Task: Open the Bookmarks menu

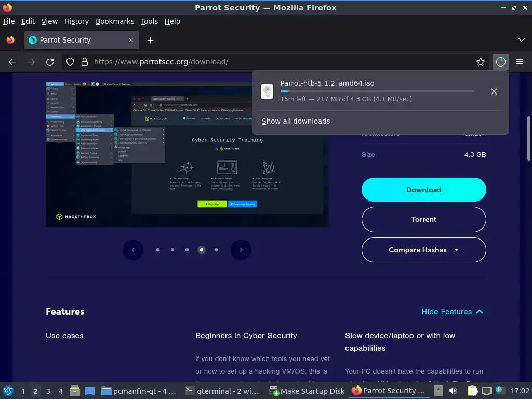Action: [115, 21]
